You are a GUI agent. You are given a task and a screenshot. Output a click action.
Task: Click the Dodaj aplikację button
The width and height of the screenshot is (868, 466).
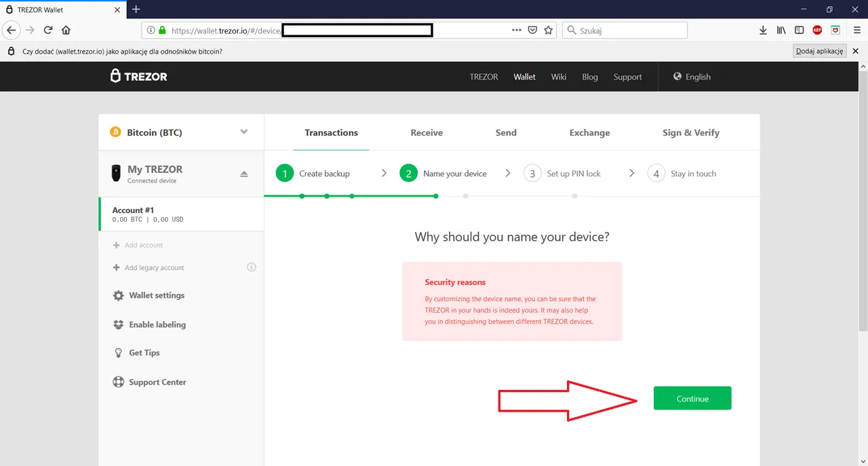(x=819, y=51)
